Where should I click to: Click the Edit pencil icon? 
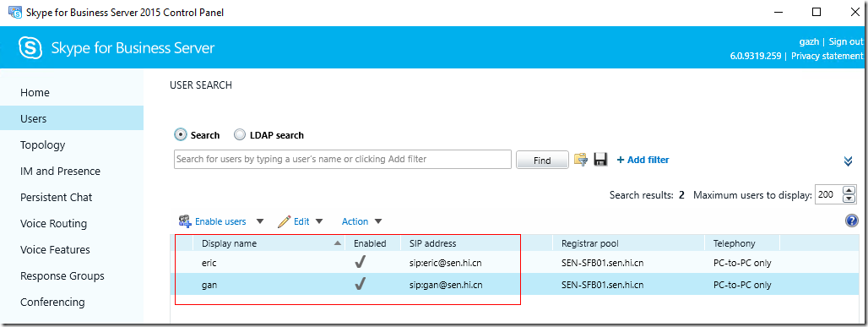click(x=284, y=221)
